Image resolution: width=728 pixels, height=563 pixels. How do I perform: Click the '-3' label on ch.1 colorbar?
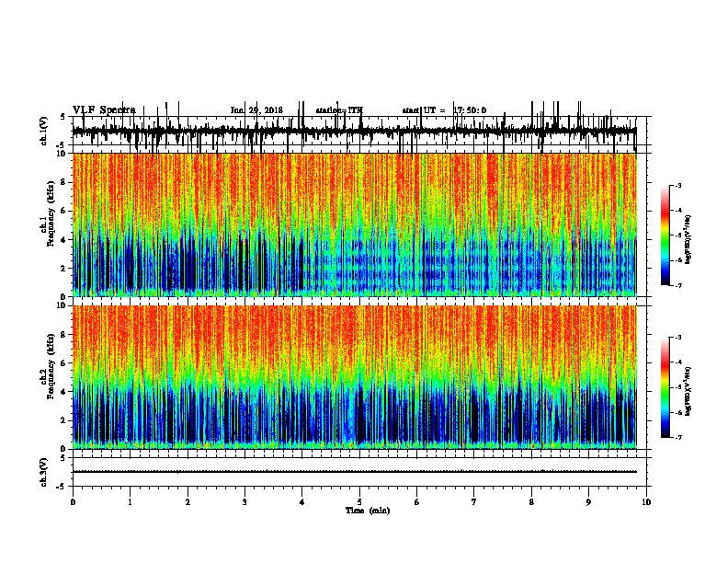(678, 185)
